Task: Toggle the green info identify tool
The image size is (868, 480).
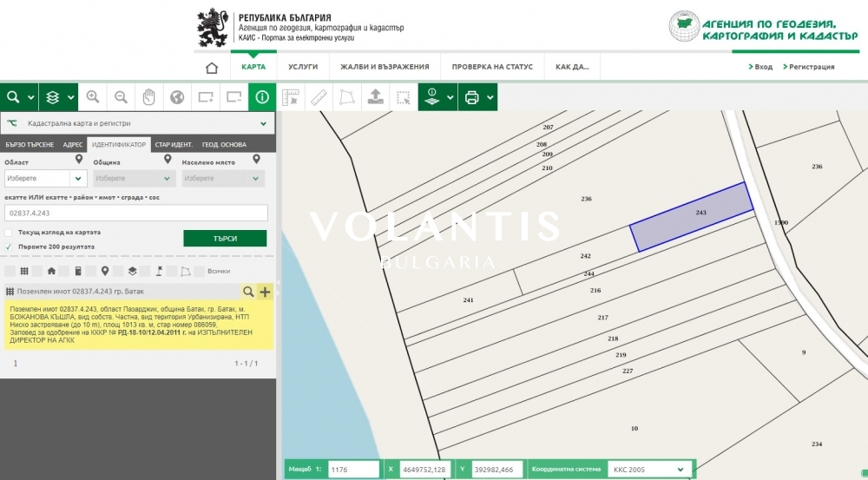Action: tap(262, 97)
